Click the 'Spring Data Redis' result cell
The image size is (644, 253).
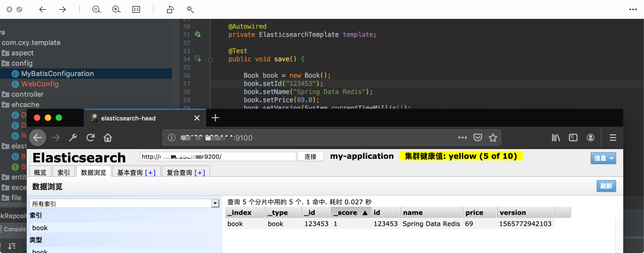click(431, 224)
